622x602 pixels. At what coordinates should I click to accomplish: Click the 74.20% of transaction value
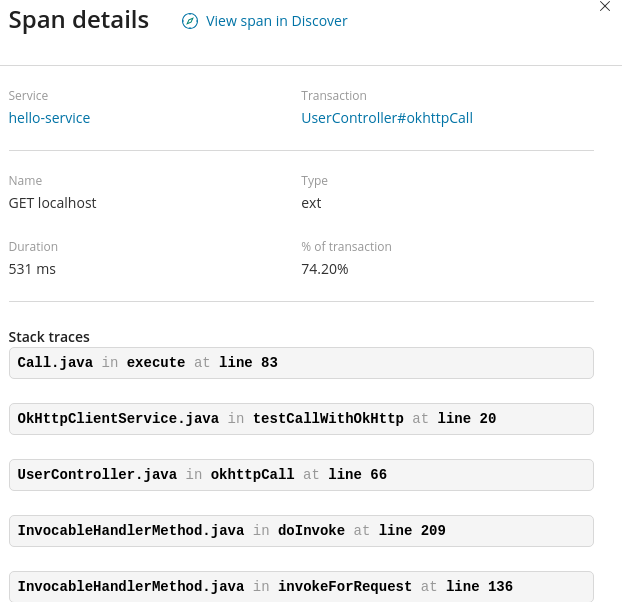pyautogui.click(x=324, y=269)
